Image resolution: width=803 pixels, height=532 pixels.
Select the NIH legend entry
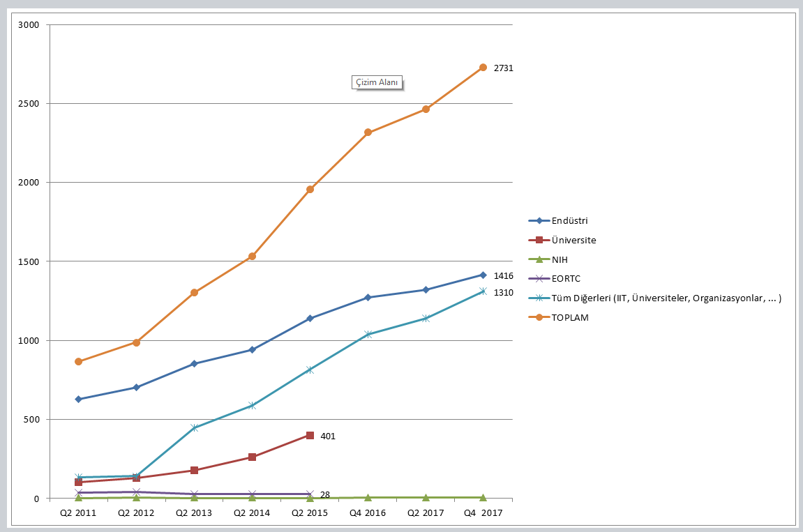560,260
